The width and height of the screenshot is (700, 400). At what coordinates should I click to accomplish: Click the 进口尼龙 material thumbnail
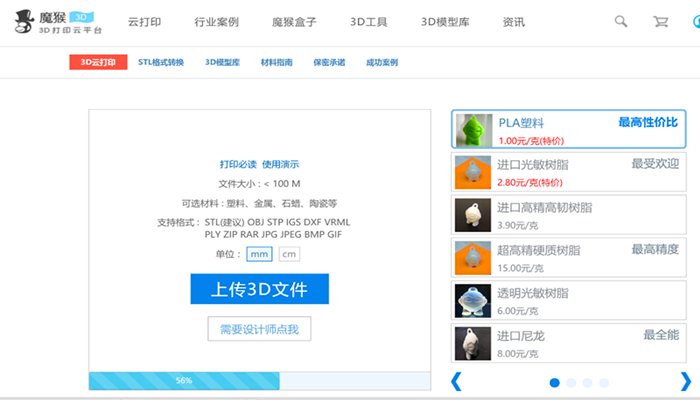471,343
